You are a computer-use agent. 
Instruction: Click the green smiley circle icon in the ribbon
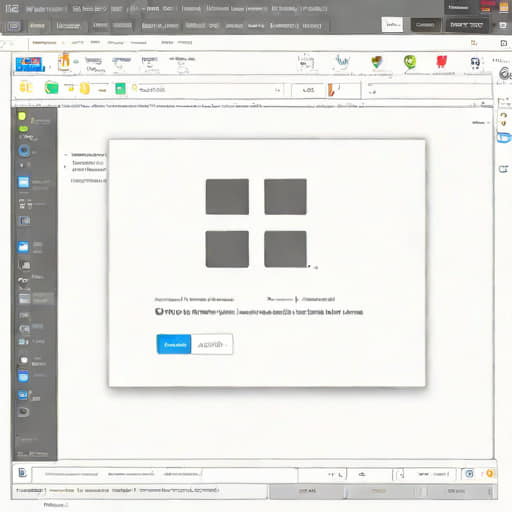[x=410, y=62]
